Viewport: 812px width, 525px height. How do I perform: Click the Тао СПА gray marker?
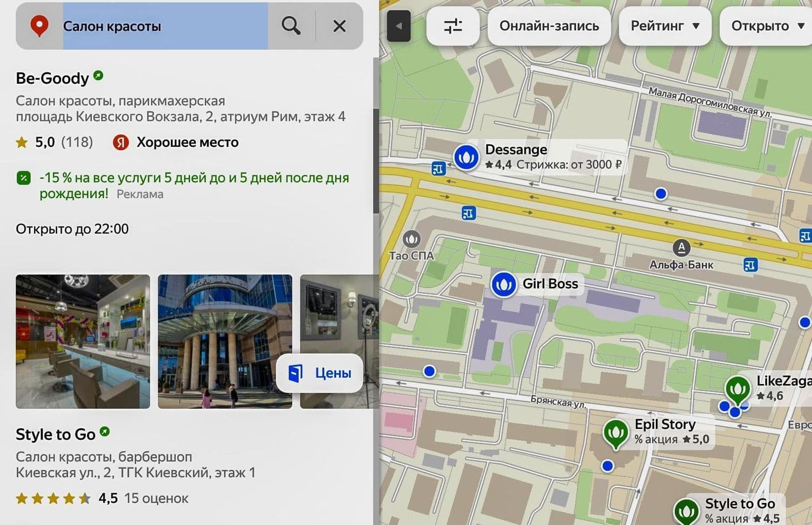(x=411, y=239)
